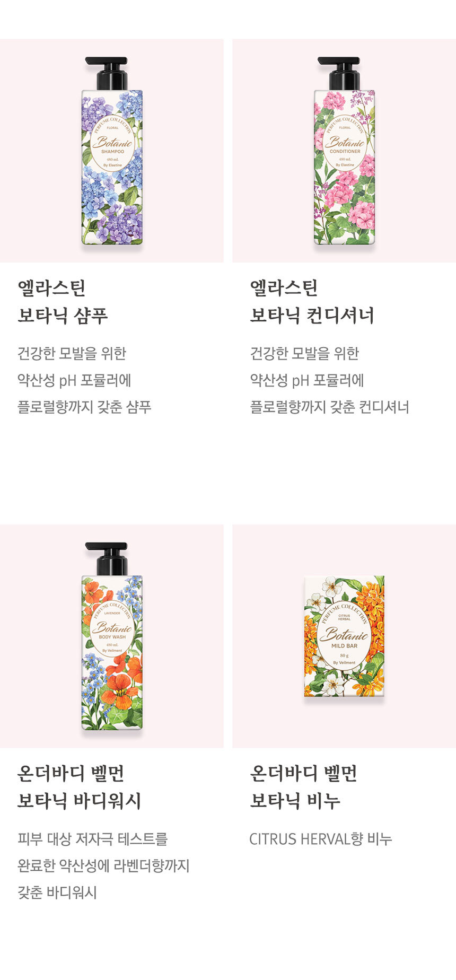Viewport: 456px width, 980px height.
Task: Click the 온더바디 벨먼 보타닉 비누 title
Action: (x=303, y=787)
